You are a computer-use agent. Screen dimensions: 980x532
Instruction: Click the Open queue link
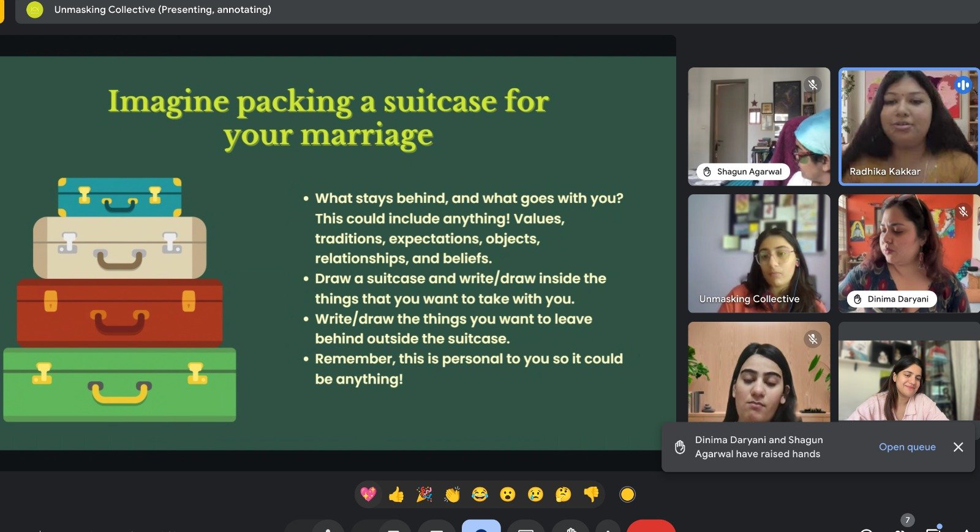pyautogui.click(x=907, y=447)
